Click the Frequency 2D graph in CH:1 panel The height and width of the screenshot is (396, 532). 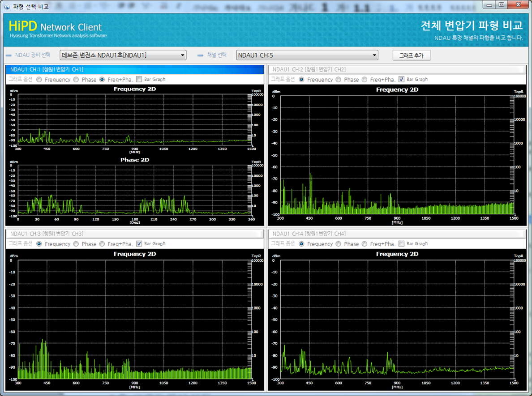point(135,119)
